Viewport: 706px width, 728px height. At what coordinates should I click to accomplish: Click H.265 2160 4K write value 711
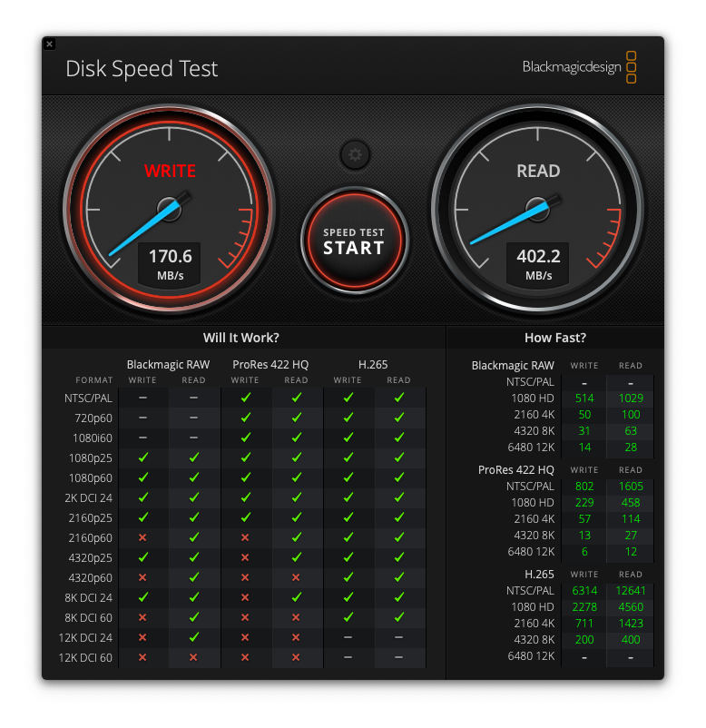[584, 623]
